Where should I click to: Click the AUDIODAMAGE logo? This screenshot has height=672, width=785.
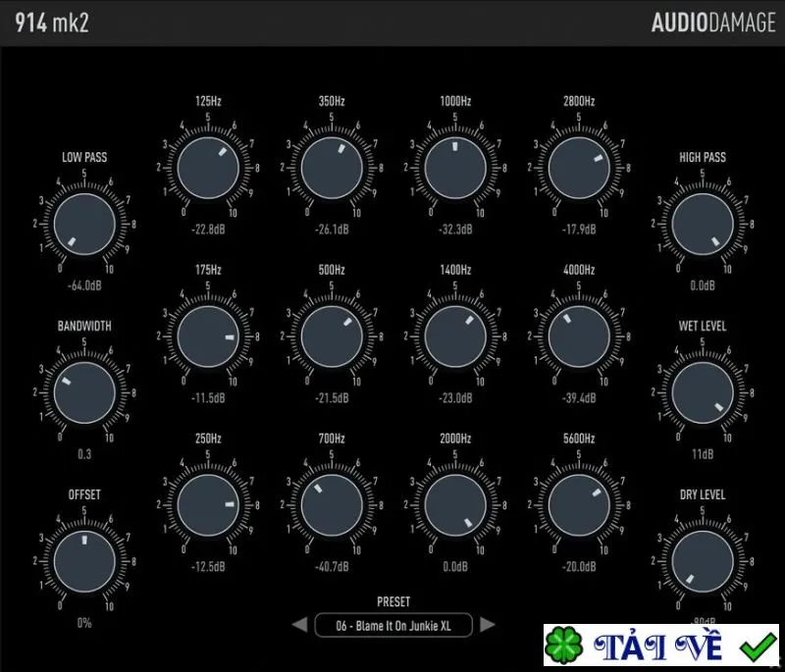tap(713, 23)
